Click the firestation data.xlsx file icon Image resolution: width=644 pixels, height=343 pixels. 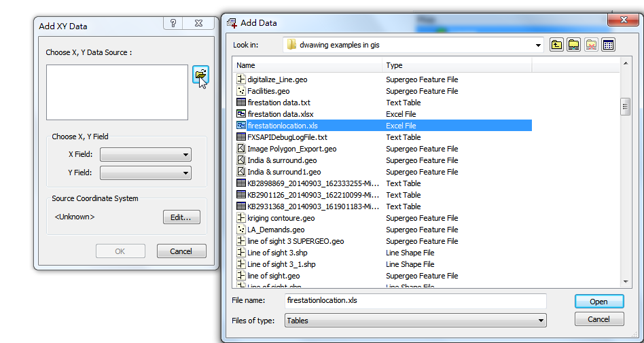(x=240, y=114)
